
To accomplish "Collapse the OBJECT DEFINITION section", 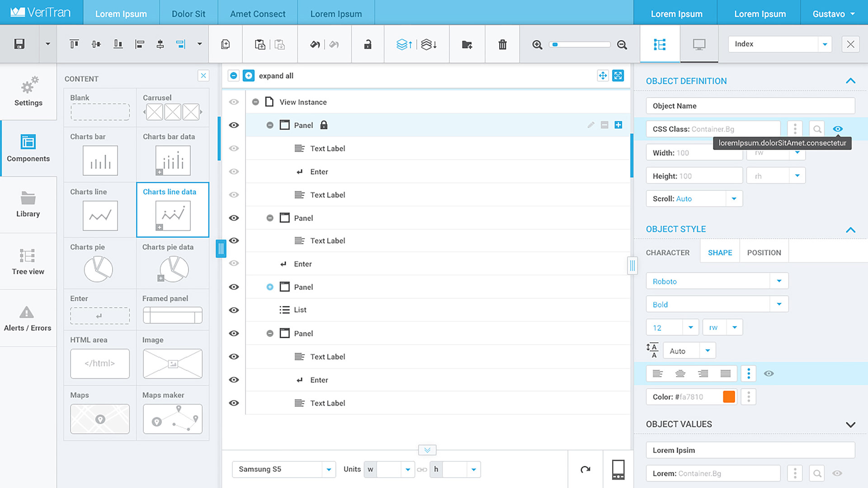I will point(850,81).
